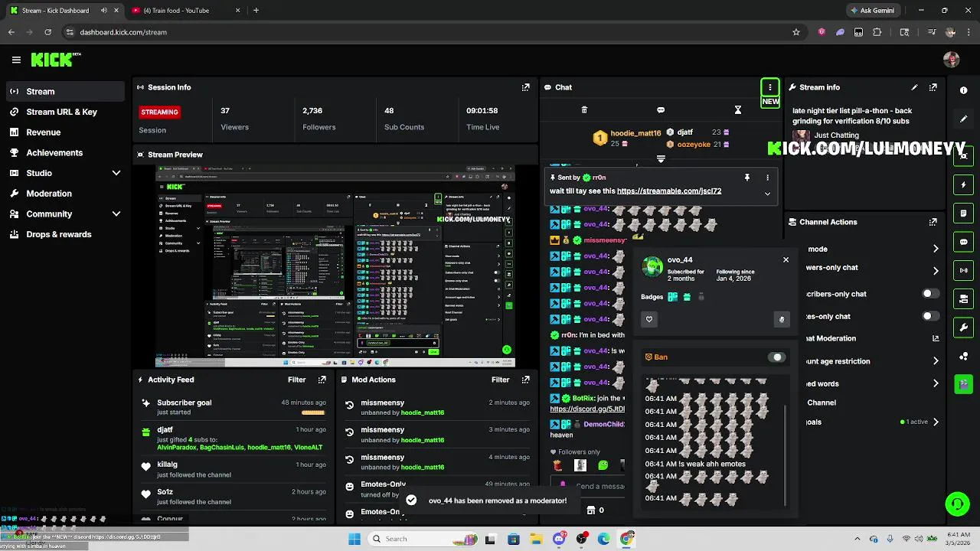
Task: Pop out the Mod Actions panel
Action: [525, 380]
